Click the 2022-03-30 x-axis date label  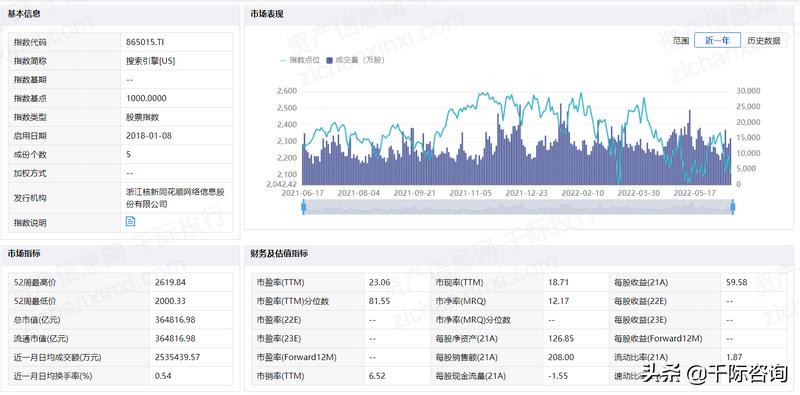point(638,193)
